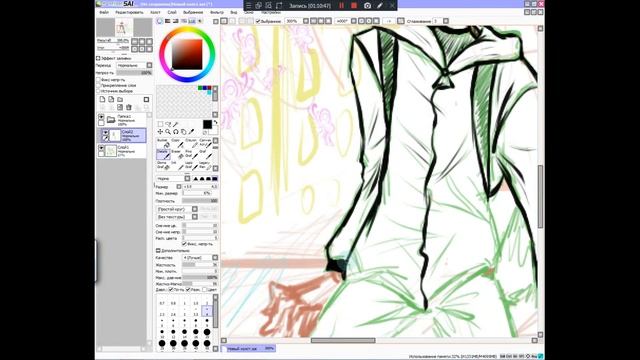This screenshot has height=360, width=640.
Task: Open the Холст menu
Action: [x=155, y=13]
